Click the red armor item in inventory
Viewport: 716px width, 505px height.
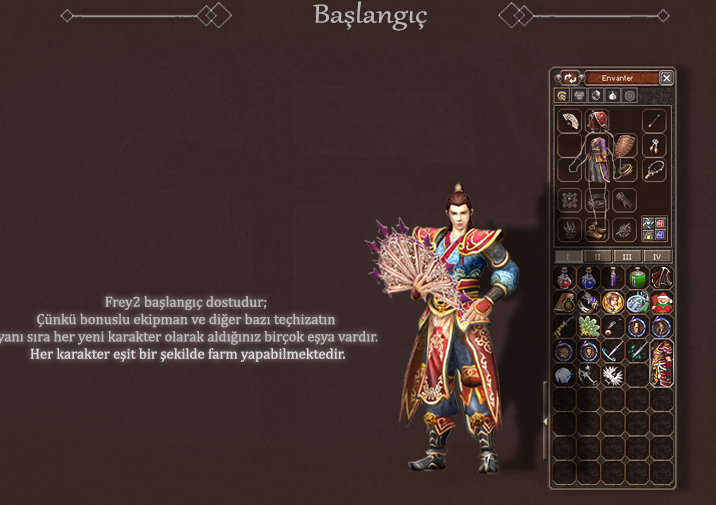click(661, 363)
